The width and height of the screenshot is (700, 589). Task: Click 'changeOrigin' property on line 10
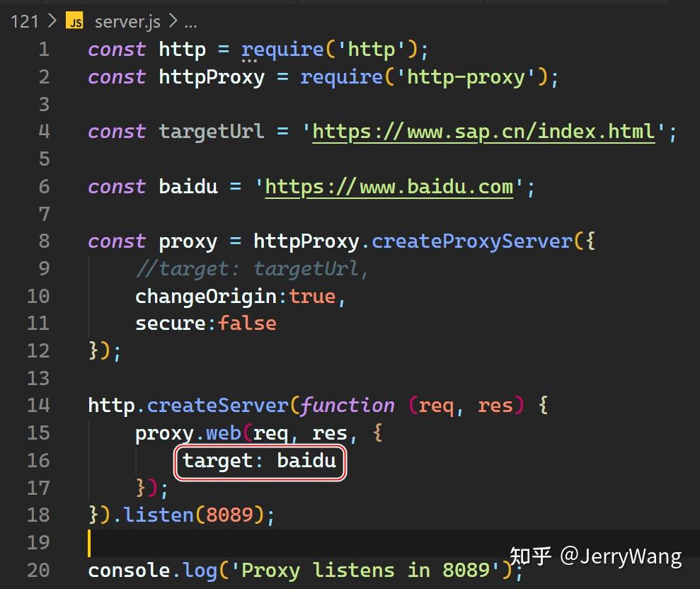[x=206, y=297]
